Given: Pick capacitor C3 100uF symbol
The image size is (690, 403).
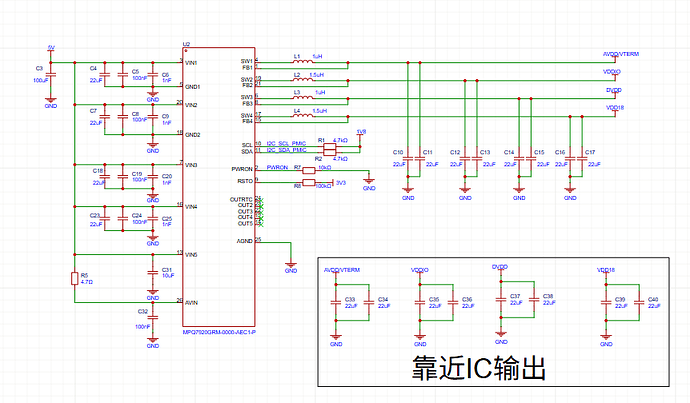Looking at the screenshot, I should tap(52, 74).
